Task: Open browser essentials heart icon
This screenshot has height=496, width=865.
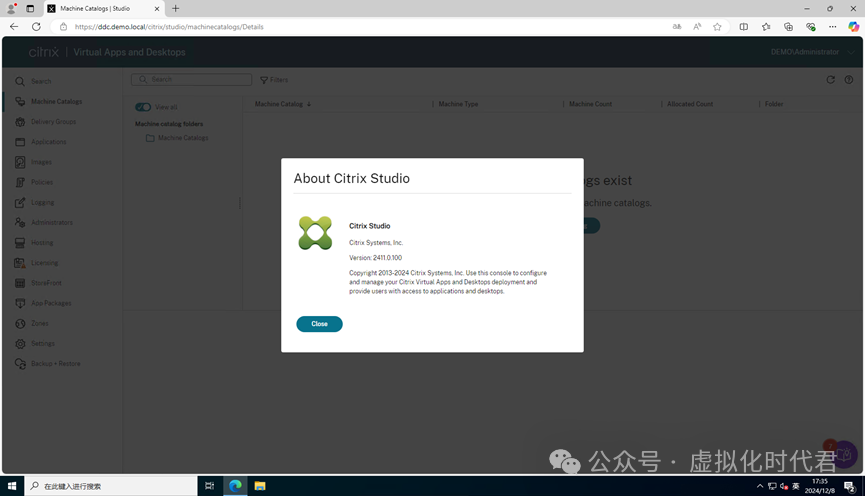Action: point(810,26)
